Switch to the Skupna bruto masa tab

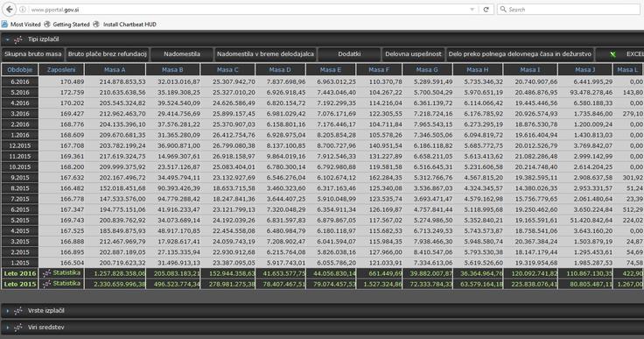tap(33, 54)
